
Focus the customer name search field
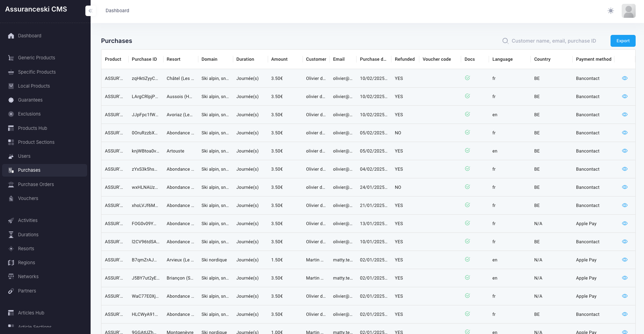click(x=554, y=41)
